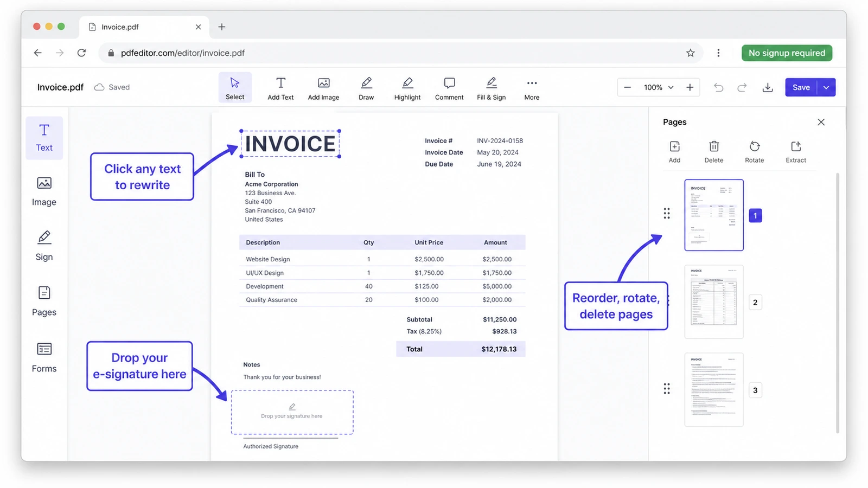Click the Quality Assurance row description

coord(271,300)
